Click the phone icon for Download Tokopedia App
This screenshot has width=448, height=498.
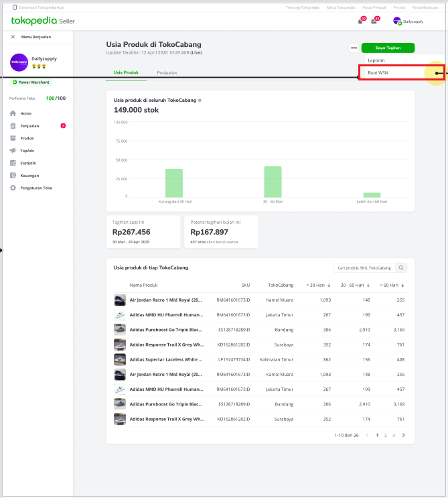(x=15, y=7)
